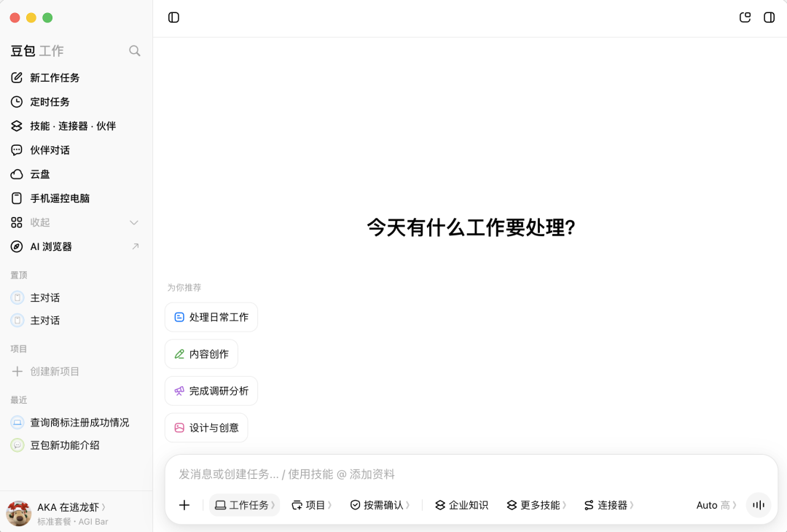This screenshot has height=532, width=787.
Task: Click the plus icon in the message box
Action: (184, 505)
